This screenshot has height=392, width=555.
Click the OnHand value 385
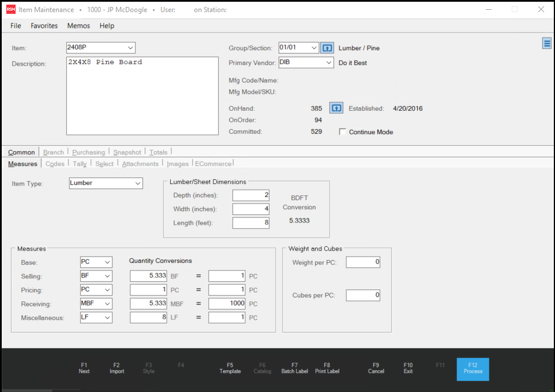(316, 108)
